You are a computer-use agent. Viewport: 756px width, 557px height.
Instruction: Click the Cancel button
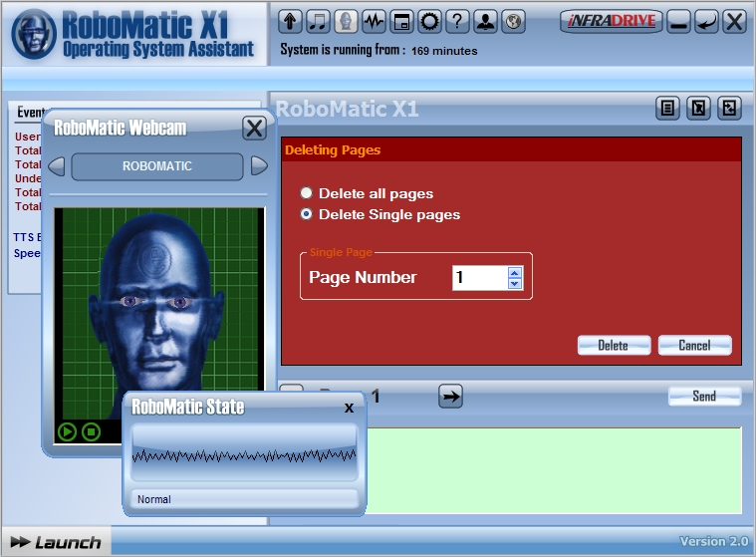click(694, 346)
